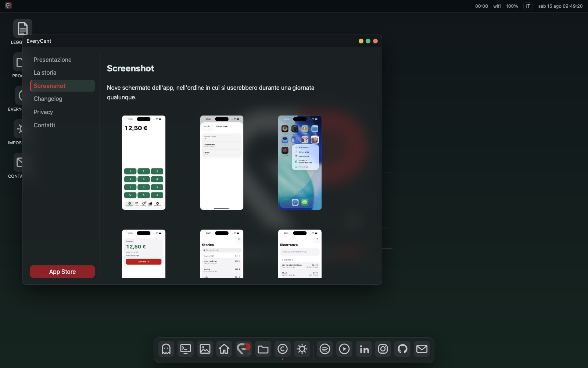Switch to the Presentazione section
The image size is (588, 368).
tap(62, 60)
